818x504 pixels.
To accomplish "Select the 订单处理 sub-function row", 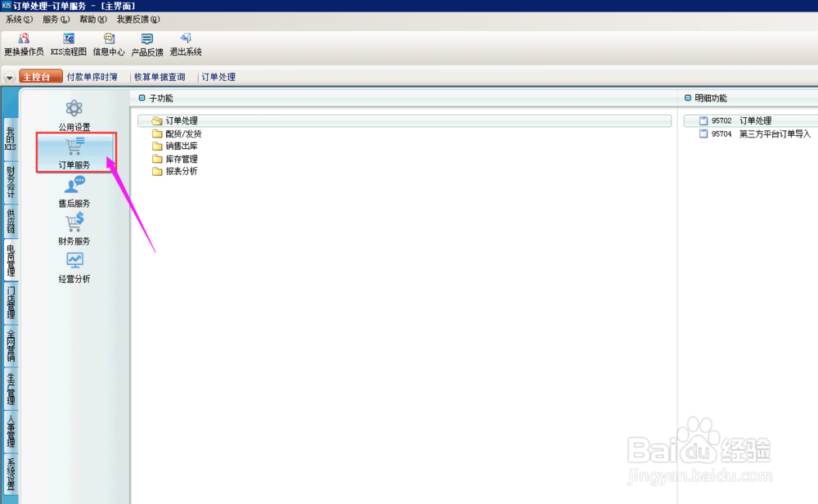I will coord(404,120).
